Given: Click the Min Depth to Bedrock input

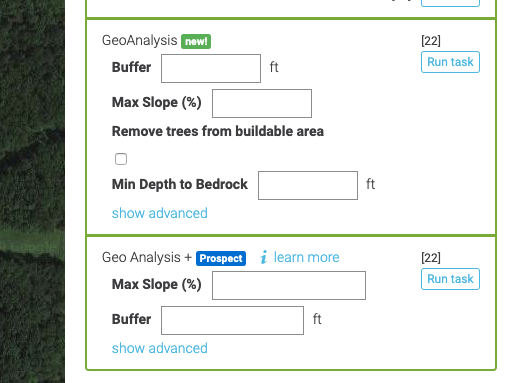Looking at the screenshot, I should point(308,185).
